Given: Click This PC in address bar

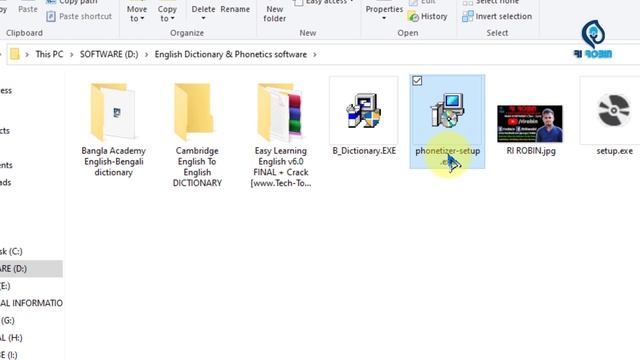Looking at the screenshot, I should coord(49,54).
